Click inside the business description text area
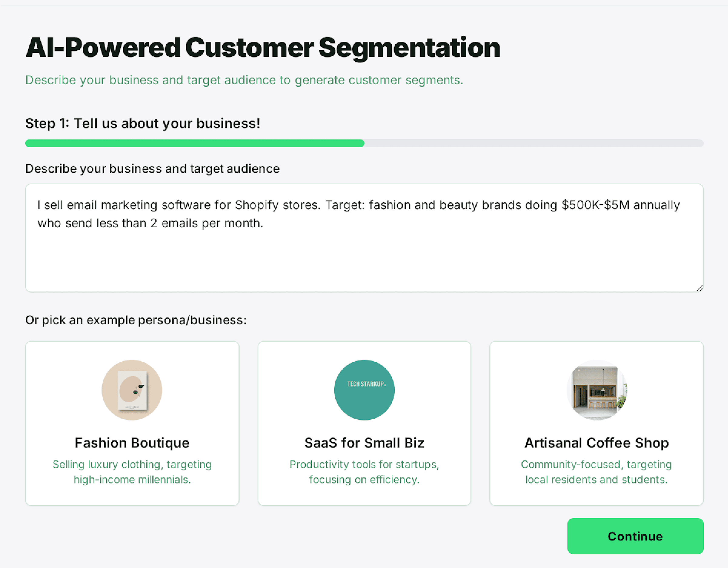This screenshot has height=568, width=728. (363, 237)
